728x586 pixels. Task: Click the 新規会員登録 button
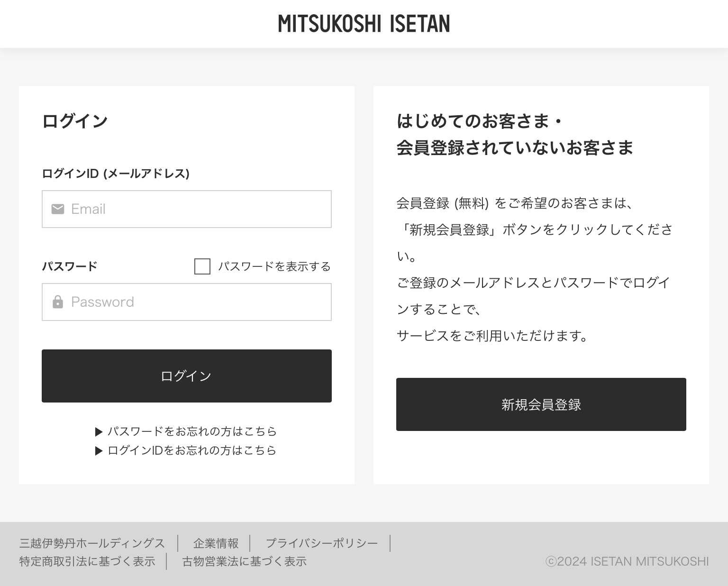tap(541, 404)
